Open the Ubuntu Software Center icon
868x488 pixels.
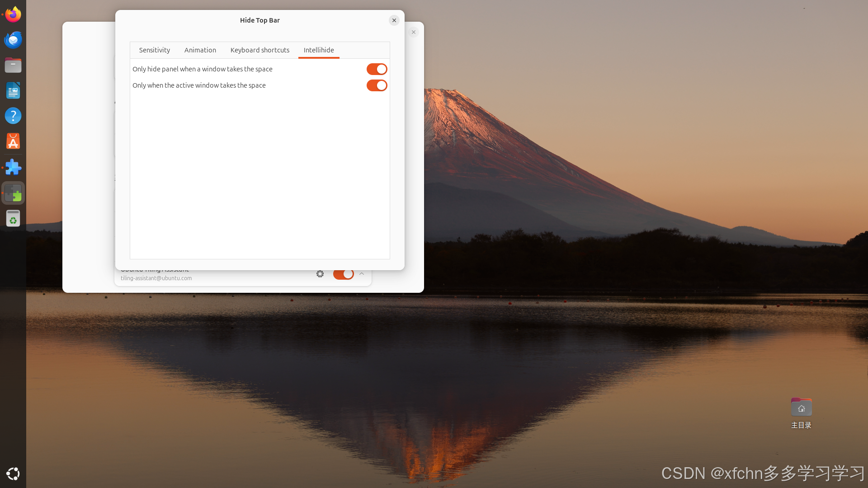tap(13, 141)
